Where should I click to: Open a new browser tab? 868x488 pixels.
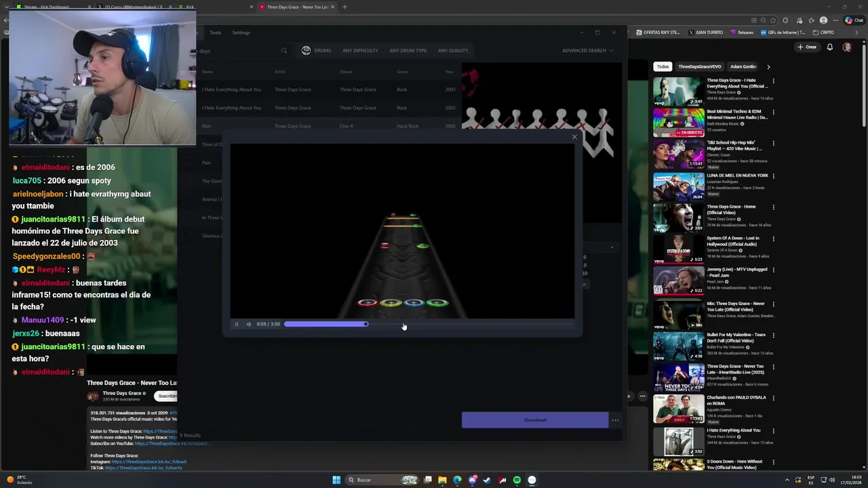point(344,7)
